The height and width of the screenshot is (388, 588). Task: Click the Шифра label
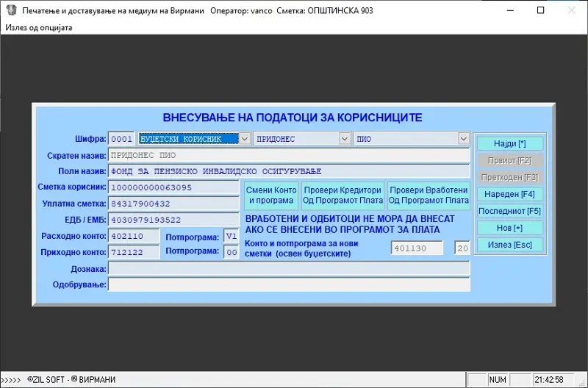point(90,139)
